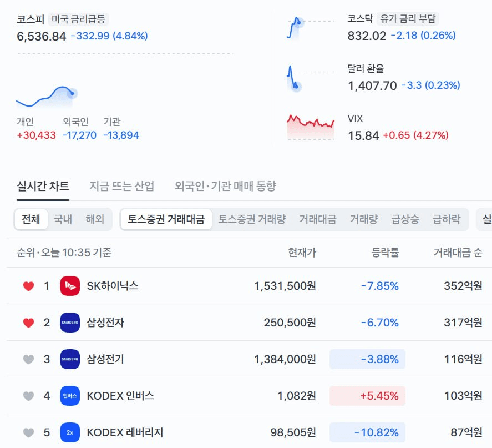The image size is (492, 448).
Task: Switch to 외국인·기관 매매 동향 tab
Action: coord(225,186)
